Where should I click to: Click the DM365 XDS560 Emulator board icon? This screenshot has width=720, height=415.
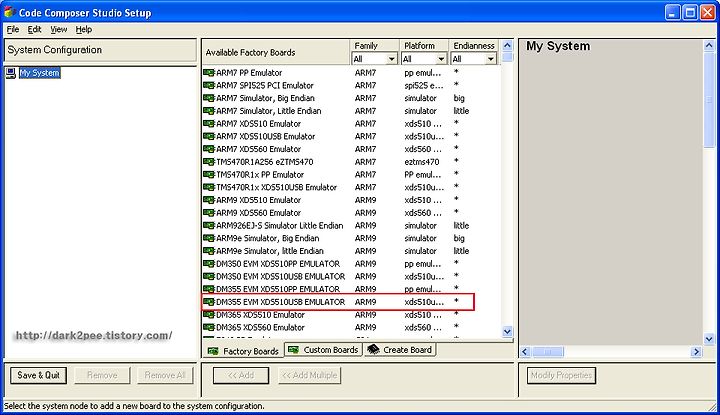click(x=208, y=327)
